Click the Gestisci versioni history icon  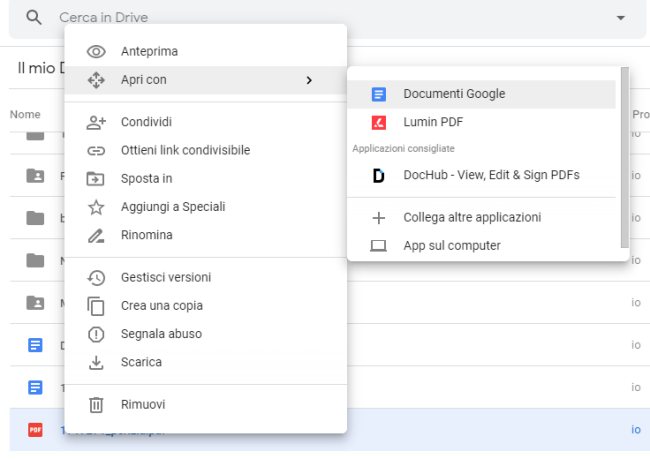point(96,277)
